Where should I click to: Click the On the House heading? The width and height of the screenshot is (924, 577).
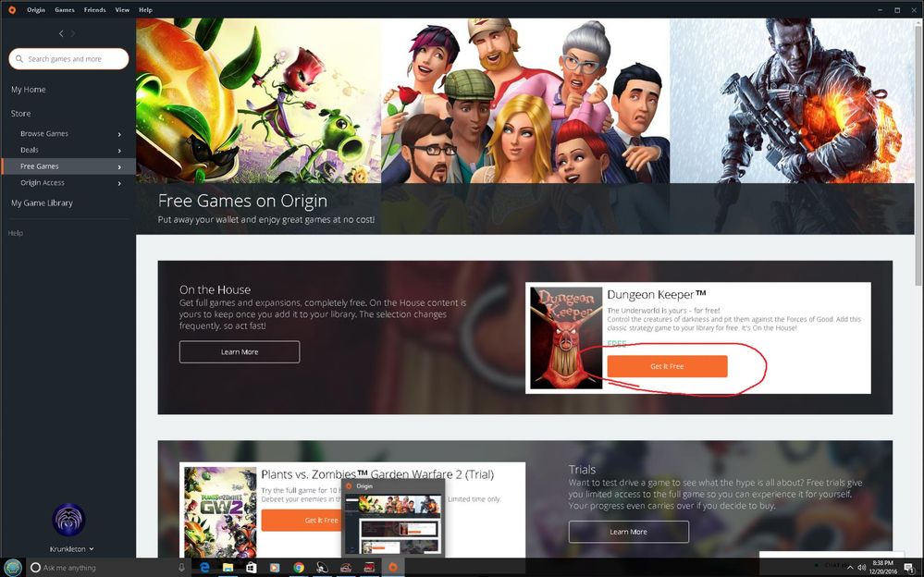point(216,290)
